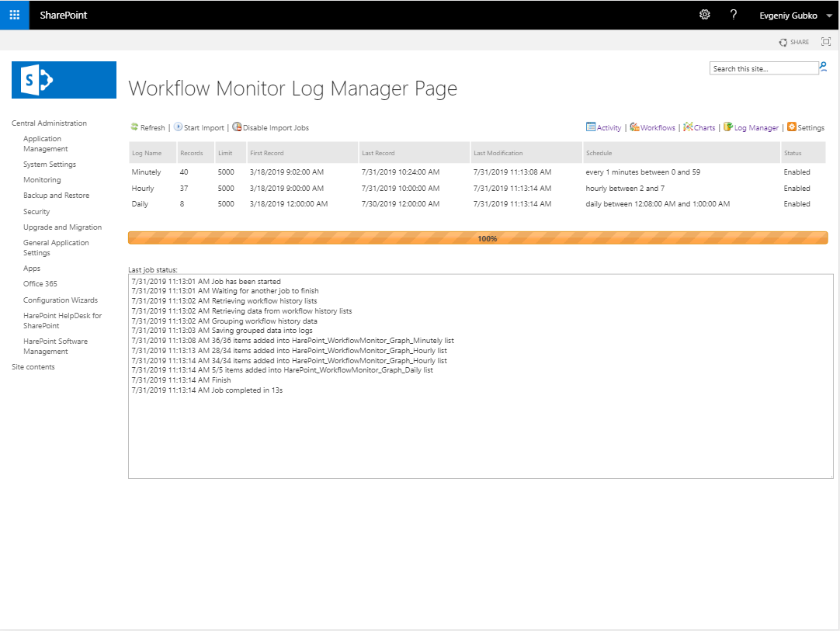840x631 pixels.
Task: Click the search magnifier icon
Action: 824,68
